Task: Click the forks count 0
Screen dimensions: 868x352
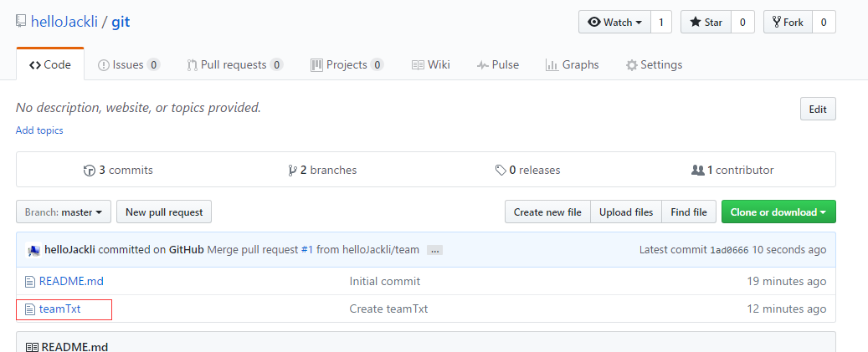Action: (824, 22)
